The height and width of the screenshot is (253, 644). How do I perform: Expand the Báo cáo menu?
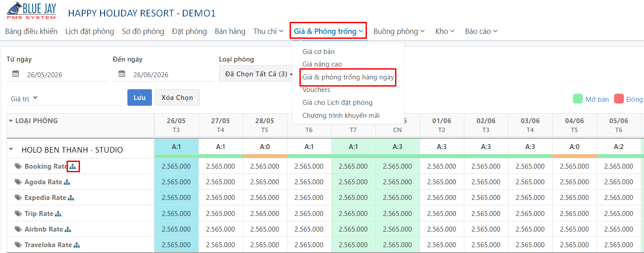pyautogui.click(x=481, y=31)
